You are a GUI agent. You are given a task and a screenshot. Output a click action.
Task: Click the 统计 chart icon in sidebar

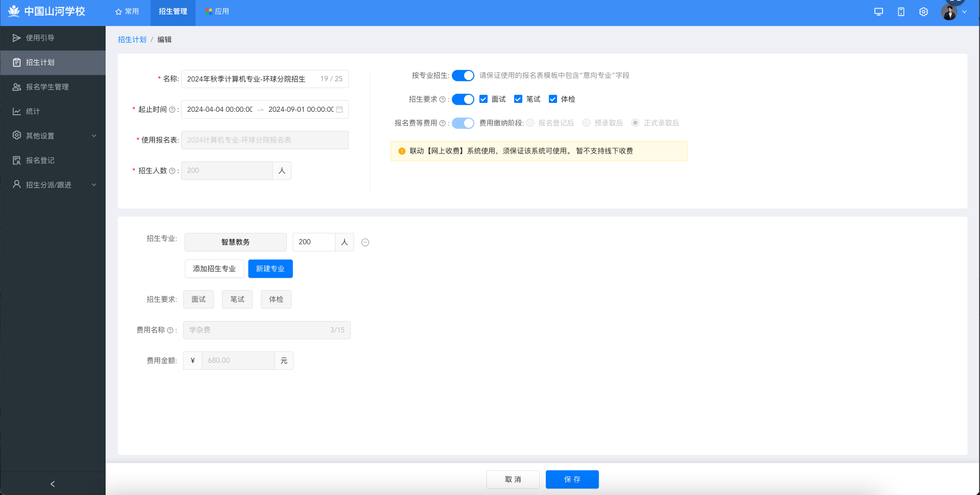tap(17, 111)
